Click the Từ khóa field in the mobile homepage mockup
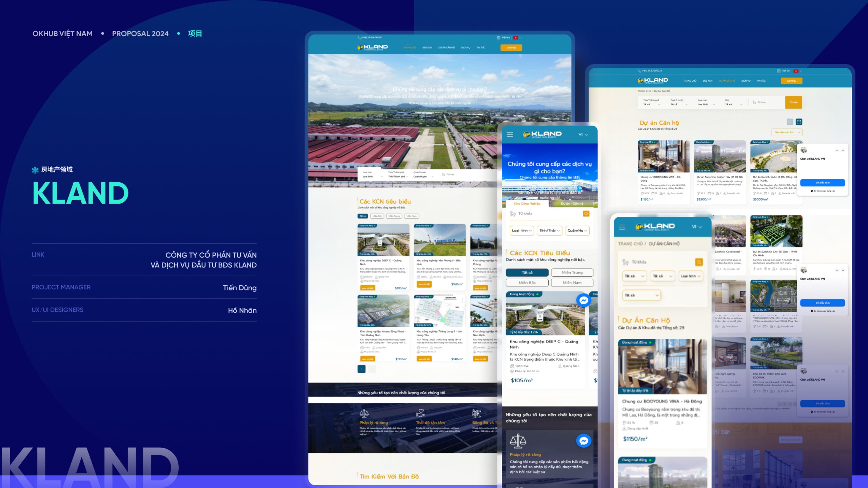The height and width of the screenshot is (488, 868). [x=546, y=213]
